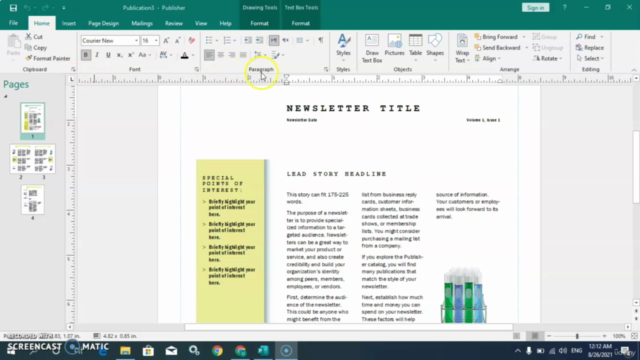
Task: Justify the paragraph text
Action: point(243,55)
